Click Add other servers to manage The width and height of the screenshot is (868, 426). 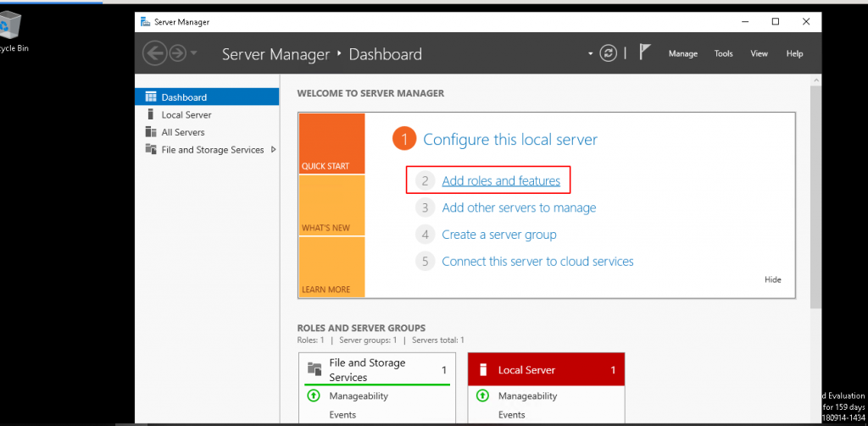click(x=519, y=207)
